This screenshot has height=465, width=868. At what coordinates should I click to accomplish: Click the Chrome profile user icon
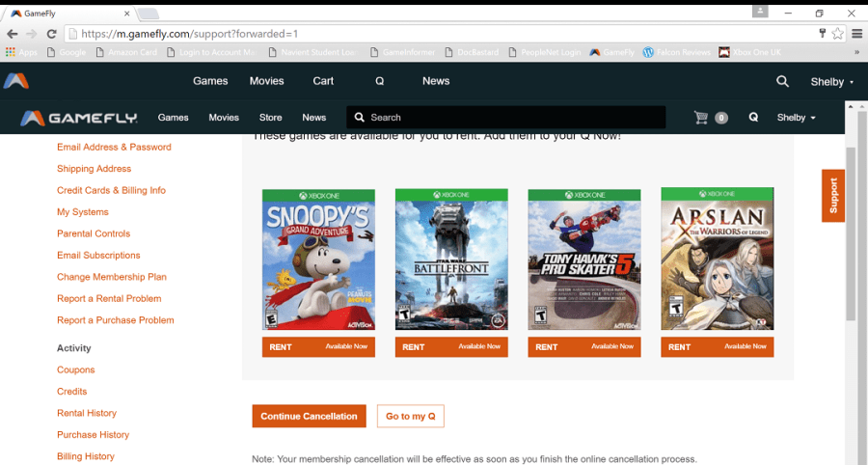[760, 11]
